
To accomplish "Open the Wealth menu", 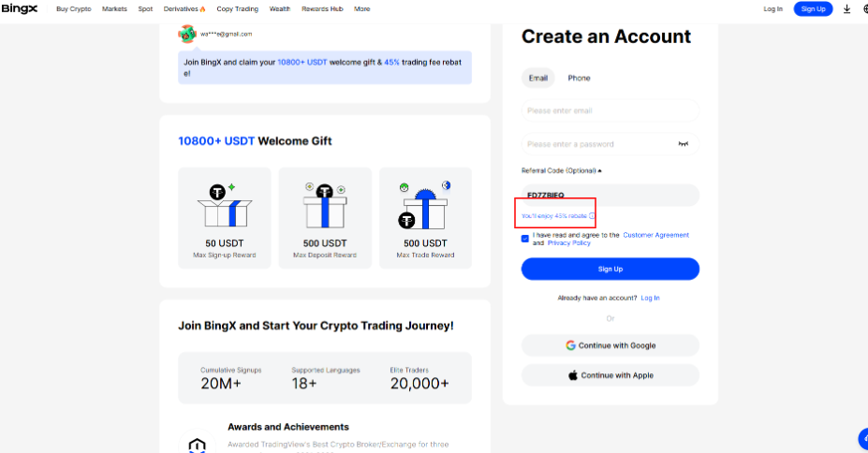I will [x=280, y=8].
